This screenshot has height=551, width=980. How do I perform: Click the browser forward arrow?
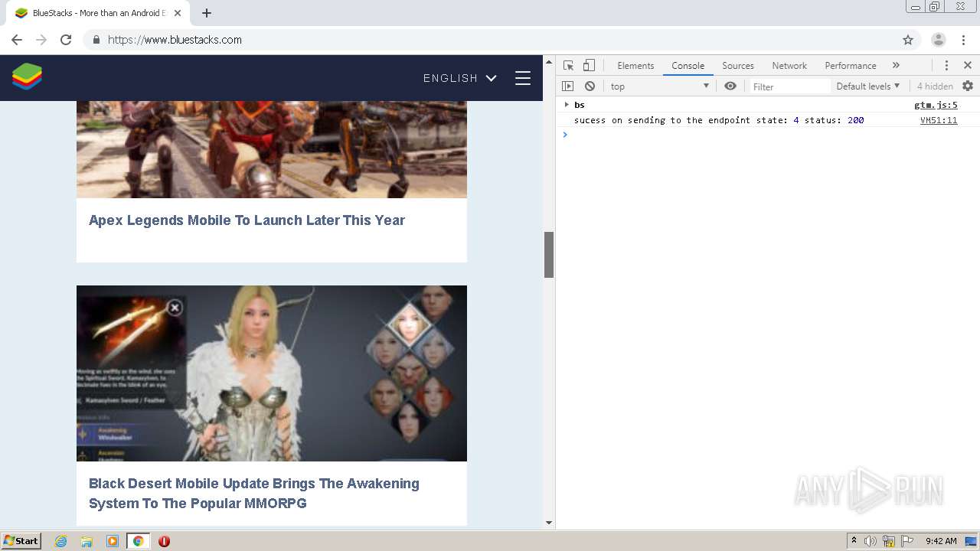pos(41,40)
